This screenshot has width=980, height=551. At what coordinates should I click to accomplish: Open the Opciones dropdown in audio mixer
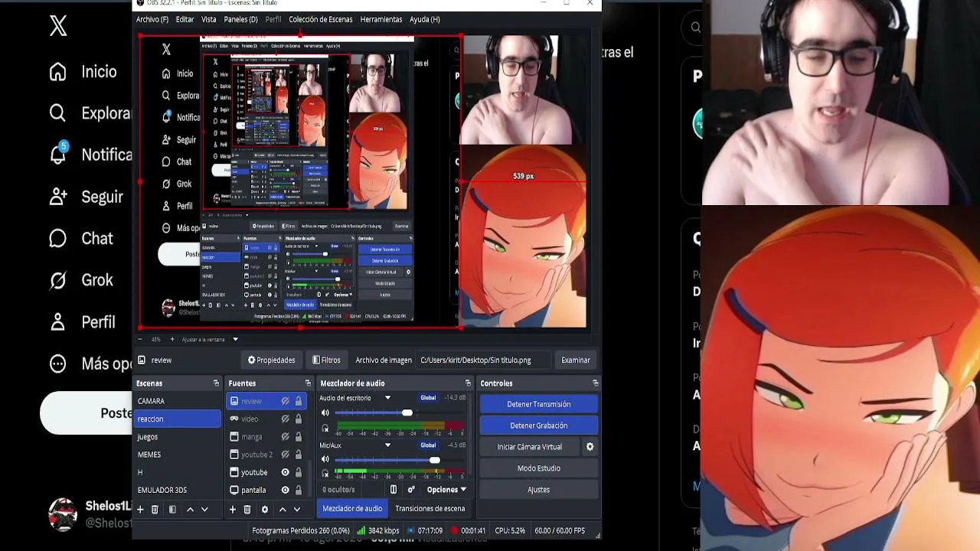(446, 490)
